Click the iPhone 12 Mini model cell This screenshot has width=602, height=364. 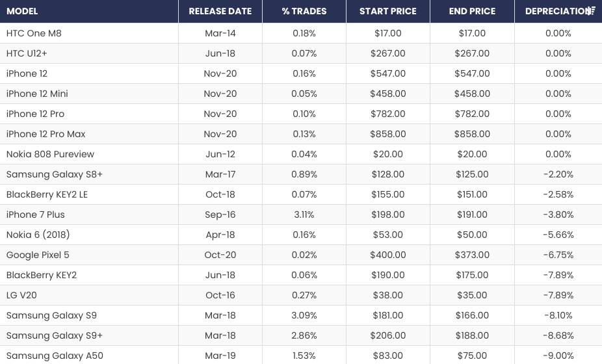(37, 94)
